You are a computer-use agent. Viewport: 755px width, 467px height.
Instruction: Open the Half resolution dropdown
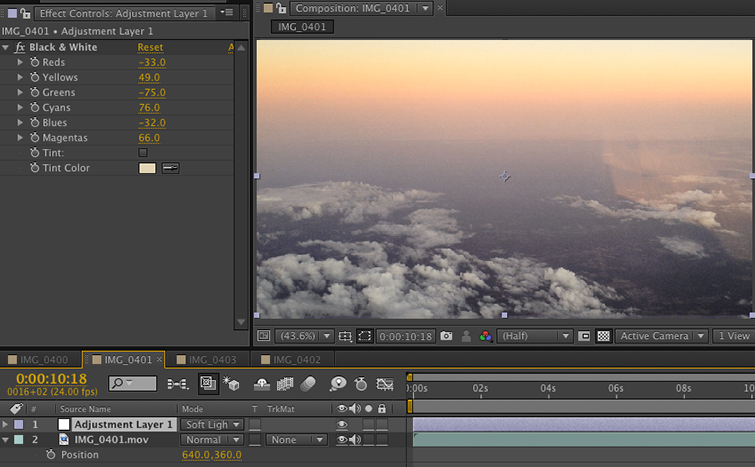(535, 336)
